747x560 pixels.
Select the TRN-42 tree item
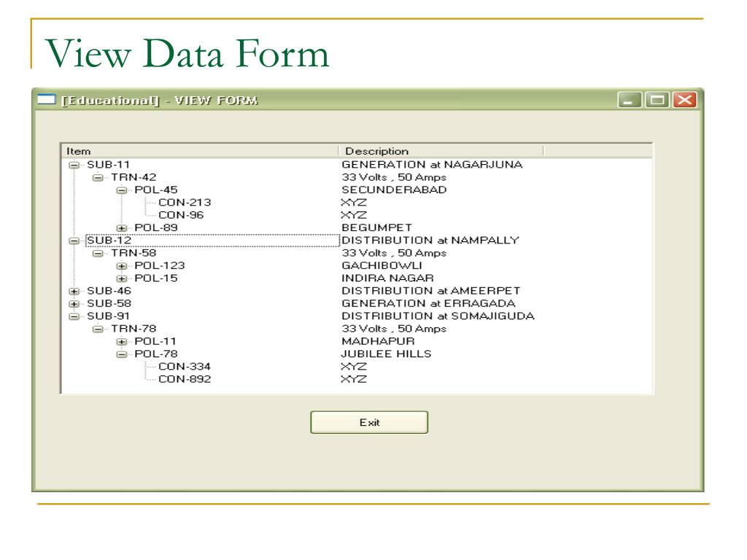click(x=133, y=177)
